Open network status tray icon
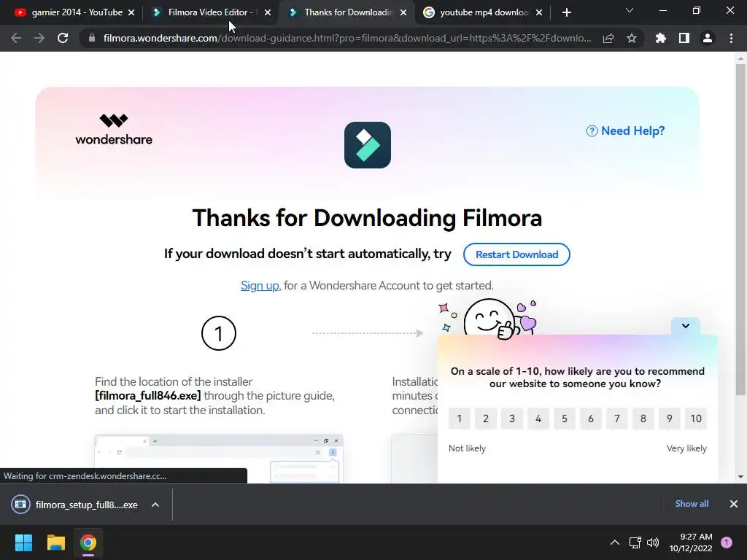747x560 pixels. pos(635,542)
